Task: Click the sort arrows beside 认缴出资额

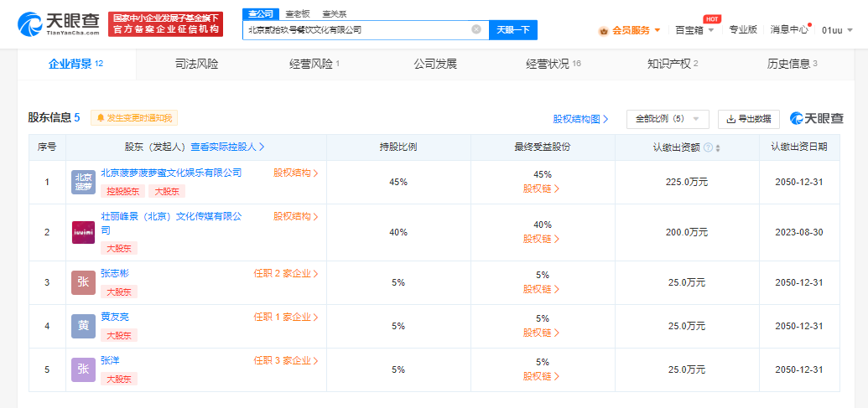Action: (718, 147)
